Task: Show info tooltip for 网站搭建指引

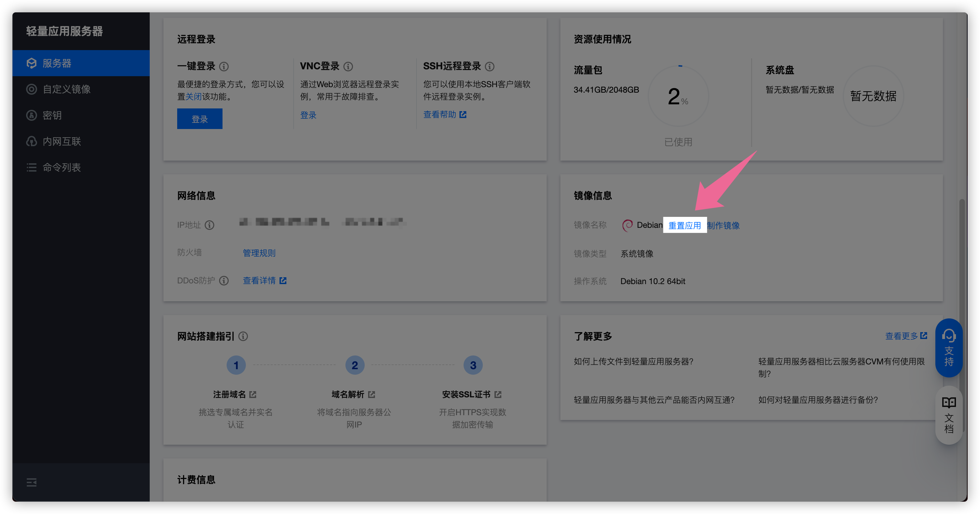Action: click(243, 336)
